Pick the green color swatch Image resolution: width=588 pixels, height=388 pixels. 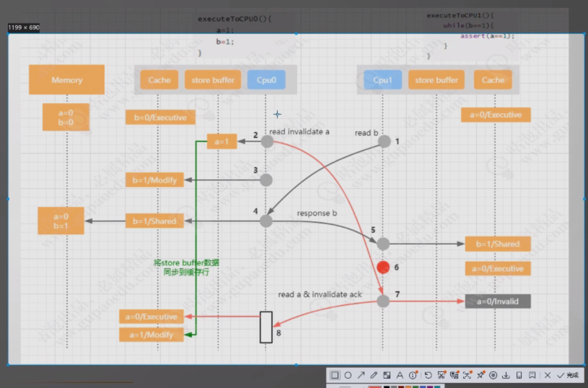pos(415,386)
